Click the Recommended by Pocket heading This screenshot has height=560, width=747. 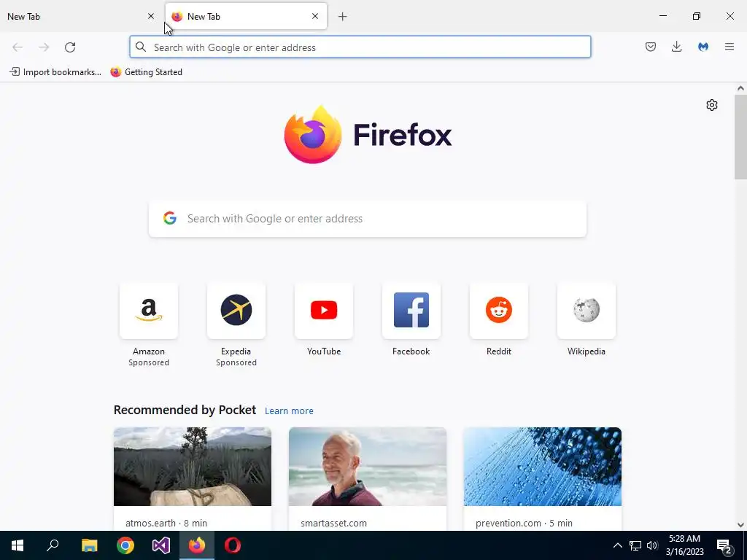coord(185,410)
